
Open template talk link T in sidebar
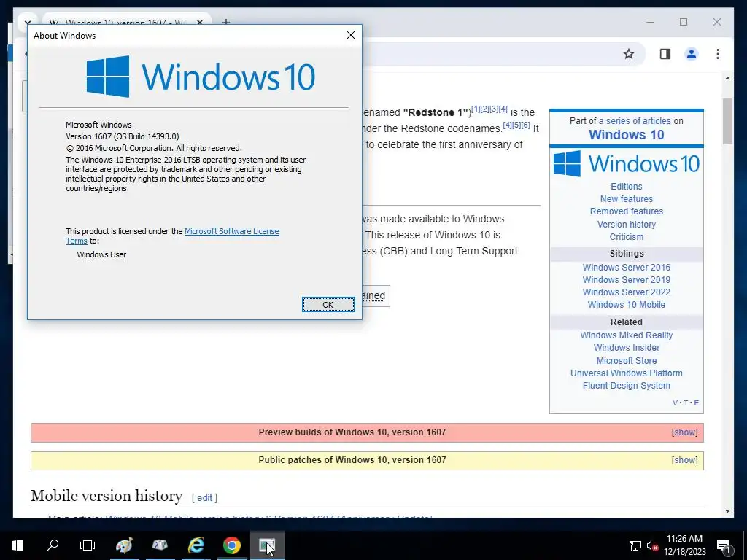click(686, 402)
